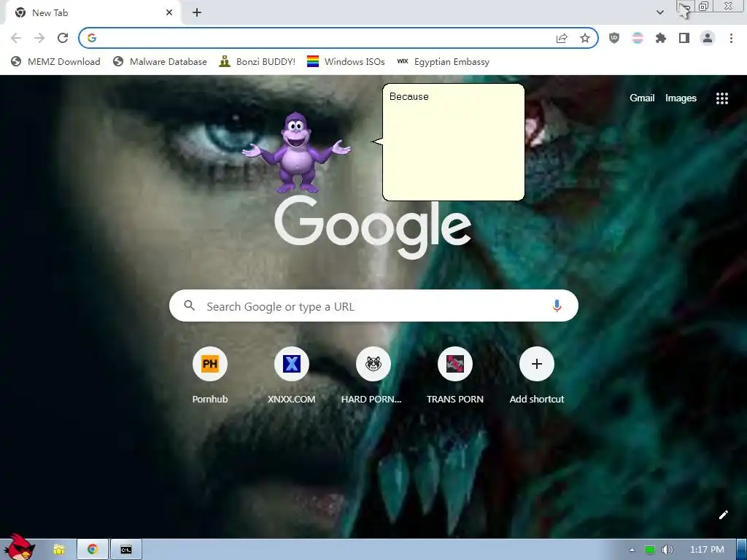Screen dimensions: 747x560
Task: Click the green network tray icon
Action: click(650, 550)
